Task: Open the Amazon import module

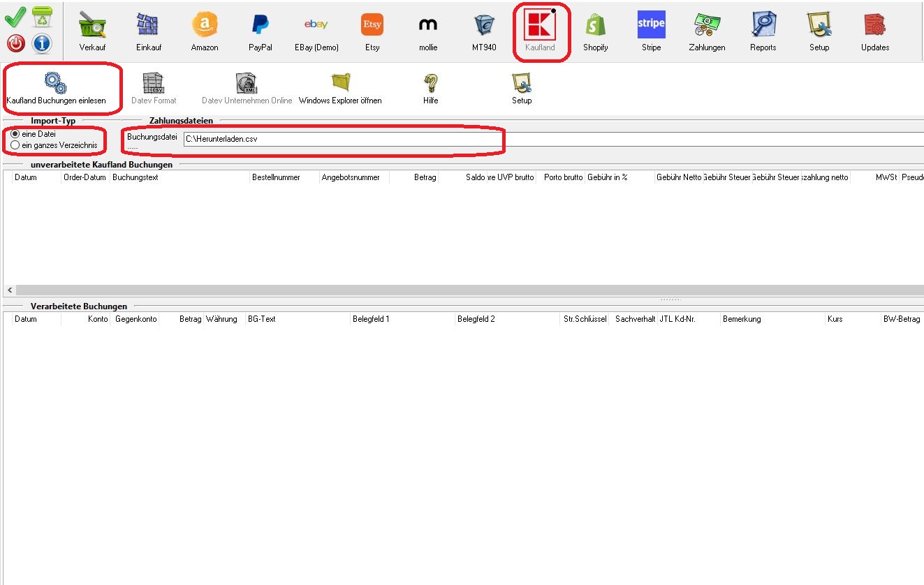Action: tap(205, 31)
